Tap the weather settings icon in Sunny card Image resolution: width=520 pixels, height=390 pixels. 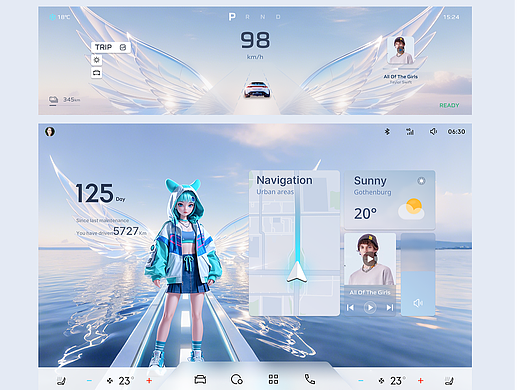tap(421, 181)
